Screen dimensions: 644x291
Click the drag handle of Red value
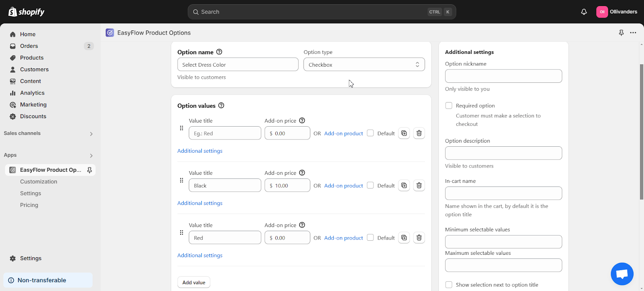(x=182, y=232)
